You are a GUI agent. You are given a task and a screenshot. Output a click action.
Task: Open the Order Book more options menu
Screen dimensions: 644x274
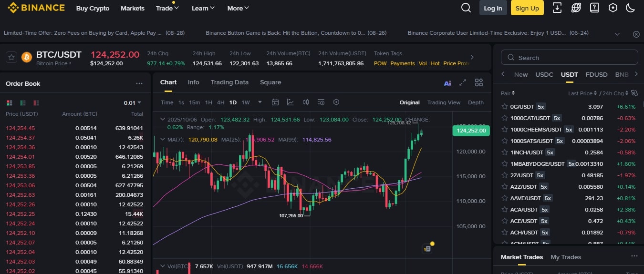coord(139,83)
